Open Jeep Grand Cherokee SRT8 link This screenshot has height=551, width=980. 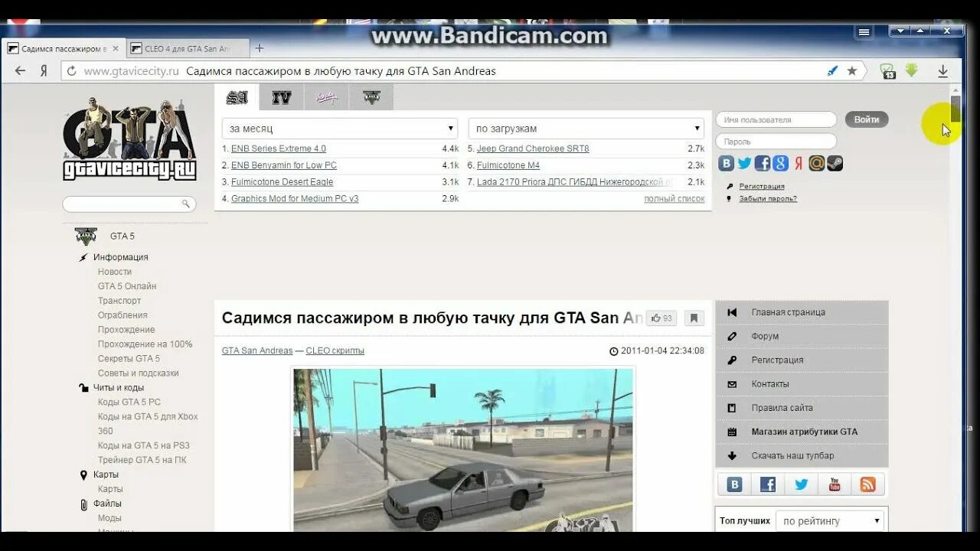533,148
